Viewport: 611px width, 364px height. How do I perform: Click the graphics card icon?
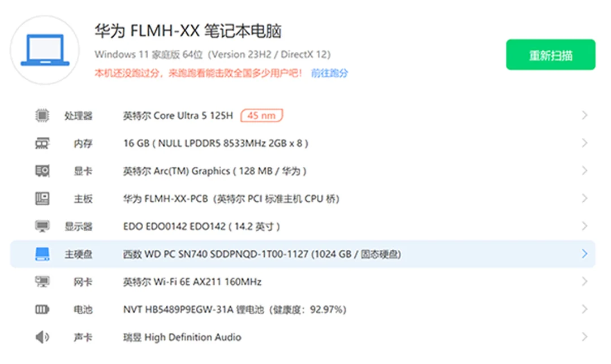click(x=42, y=171)
